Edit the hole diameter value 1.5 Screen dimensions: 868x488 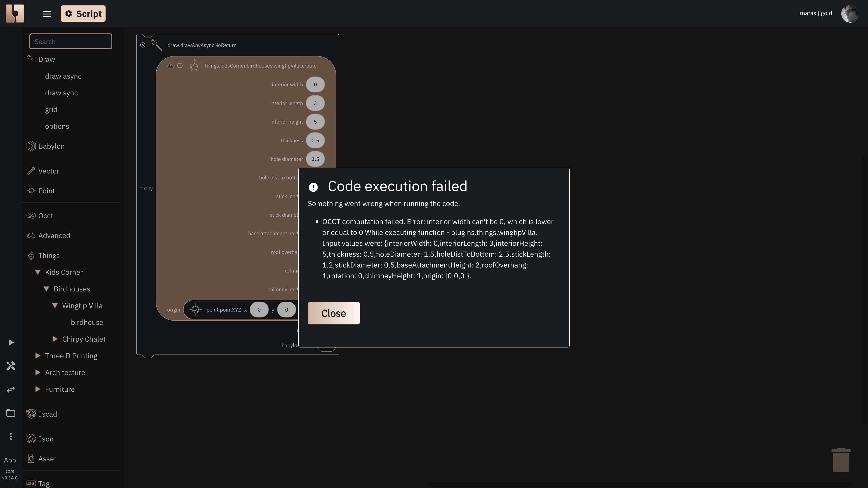(x=315, y=159)
